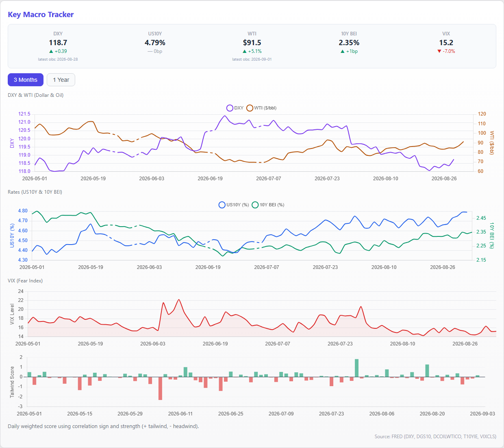Click the green up arrow under WTI

244,51
